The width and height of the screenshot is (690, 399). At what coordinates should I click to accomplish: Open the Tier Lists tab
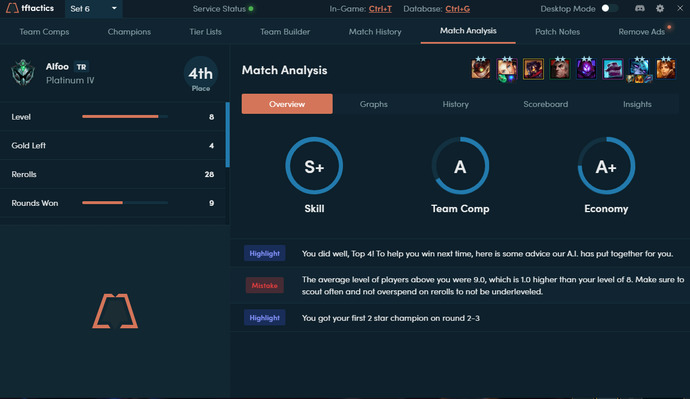pyautogui.click(x=206, y=32)
